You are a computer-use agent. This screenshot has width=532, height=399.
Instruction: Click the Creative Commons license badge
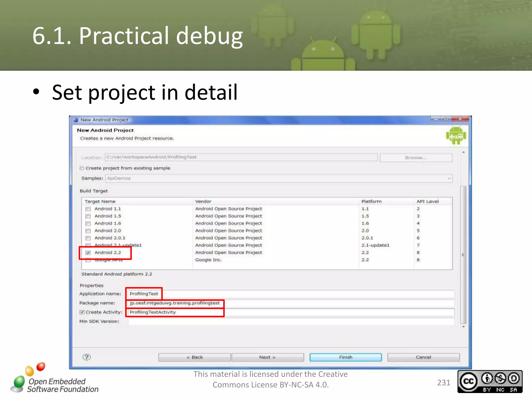tap(490, 382)
